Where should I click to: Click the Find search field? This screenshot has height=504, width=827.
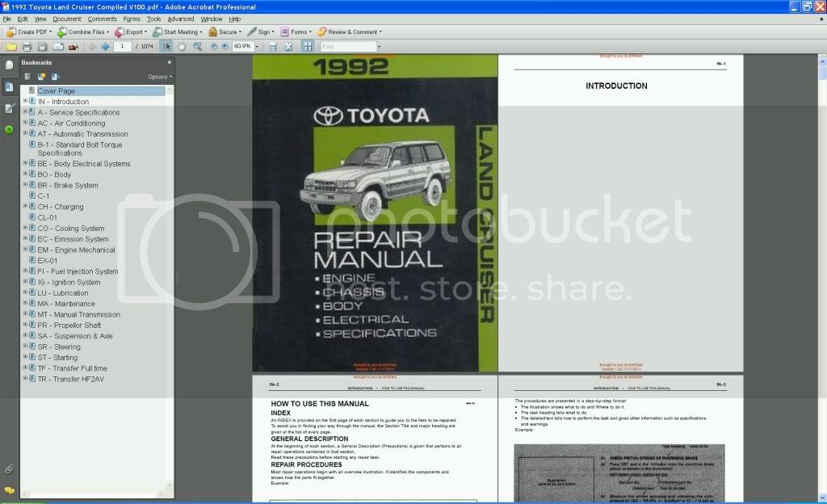(347, 47)
